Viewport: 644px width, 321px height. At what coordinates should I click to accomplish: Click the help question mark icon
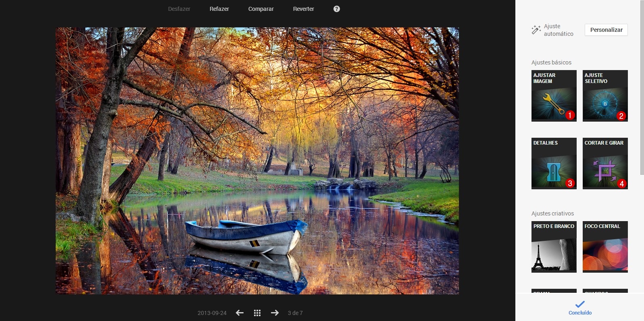click(x=337, y=9)
